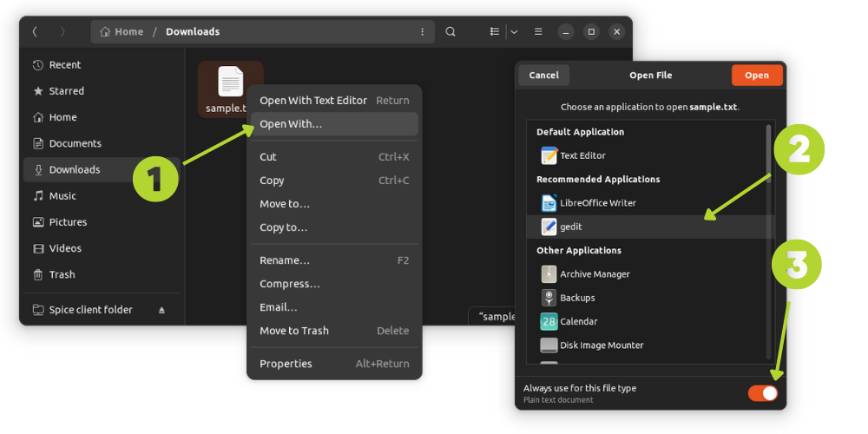Screen dimensions: 868x434
Task: Go back with the left chevron
Action: pyautogui.click(x=35, y=31)
